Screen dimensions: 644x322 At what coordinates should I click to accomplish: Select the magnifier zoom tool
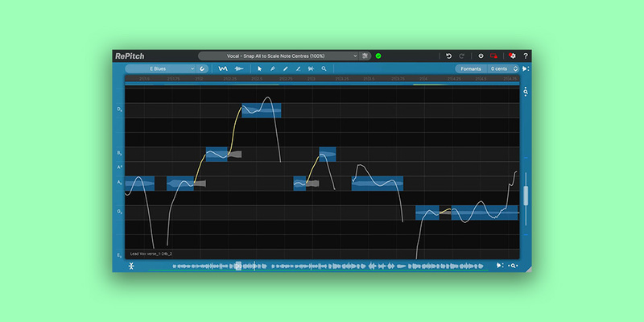pos(324,68)
